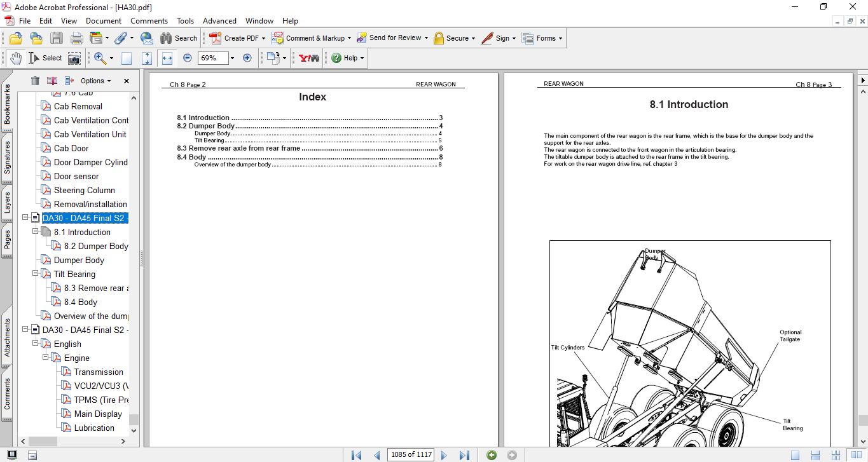Open the Advanced menu
The image size is (868, 462).
pos(219,21)
